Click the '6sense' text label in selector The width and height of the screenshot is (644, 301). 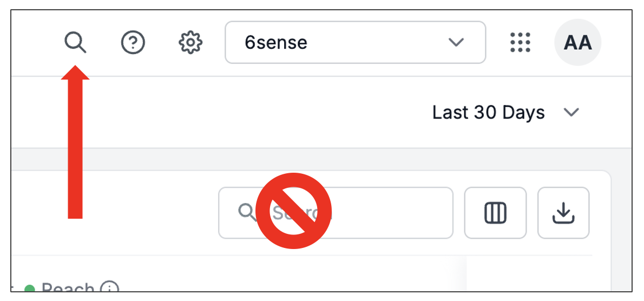[x=276, y=42]
